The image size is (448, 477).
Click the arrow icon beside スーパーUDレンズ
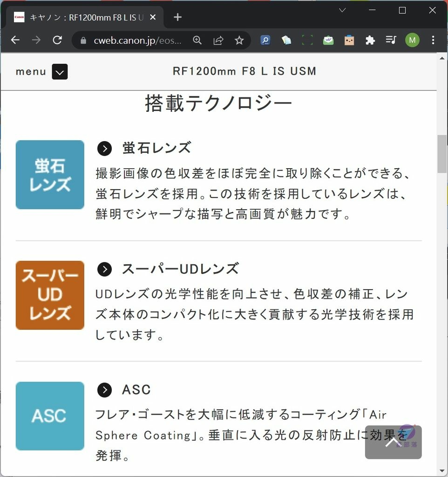tap(104, 269)
